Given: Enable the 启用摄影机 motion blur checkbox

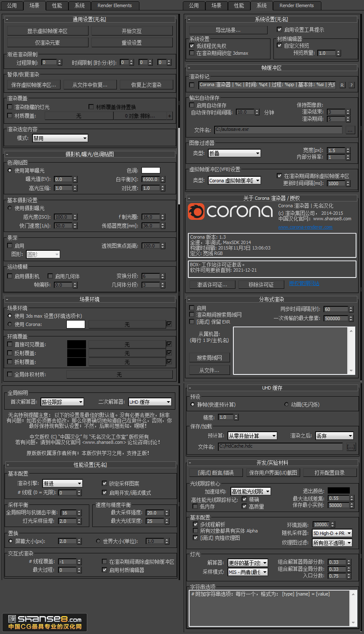Looking at the screenshot, I should pos(10,276).
